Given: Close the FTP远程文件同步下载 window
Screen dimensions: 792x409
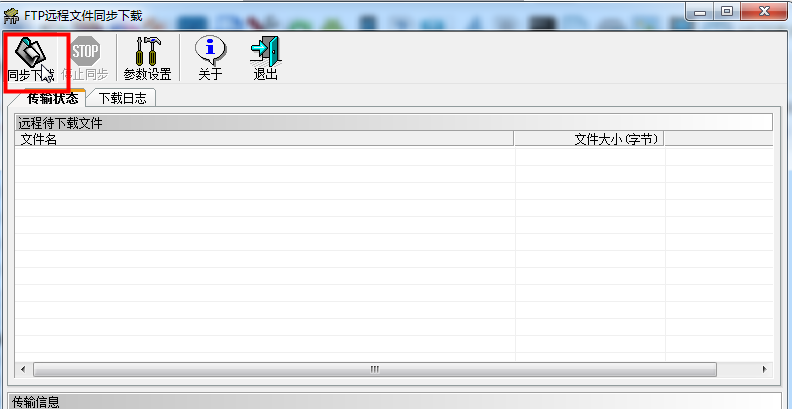Looking at the screenshot, I should coord(762,11).
